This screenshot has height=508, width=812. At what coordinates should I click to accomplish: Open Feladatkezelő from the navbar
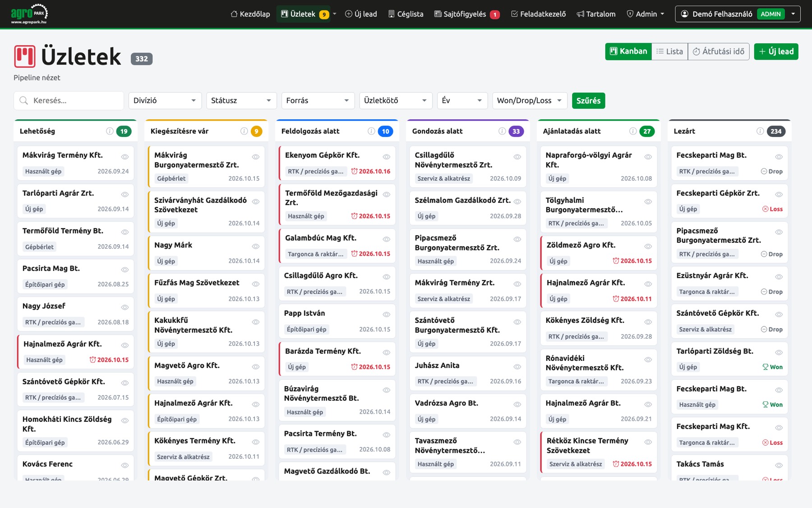(x=538, y=14)
